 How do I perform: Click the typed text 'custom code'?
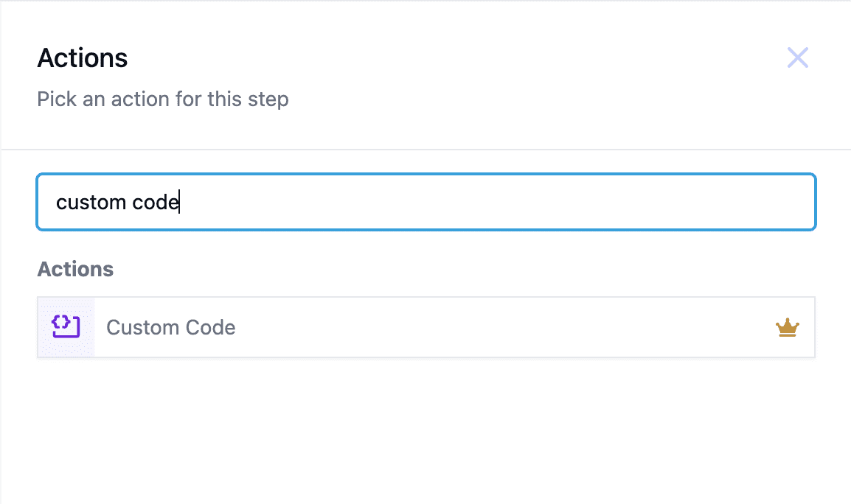[117, 203]
